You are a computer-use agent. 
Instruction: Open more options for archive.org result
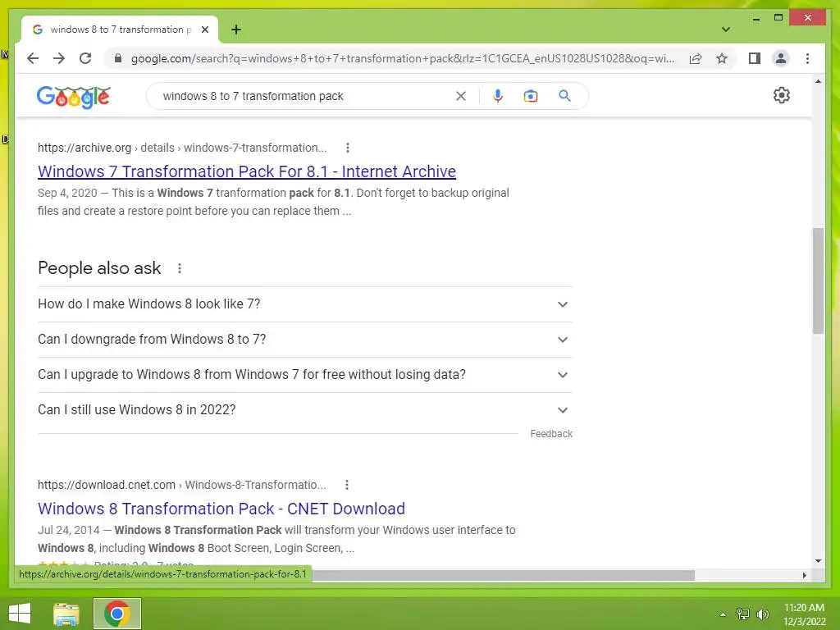click(348, 148)
